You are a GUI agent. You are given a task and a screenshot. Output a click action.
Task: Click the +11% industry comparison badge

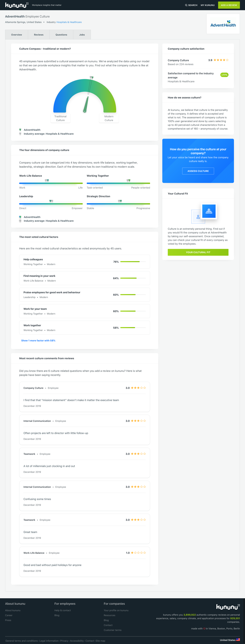224,75
